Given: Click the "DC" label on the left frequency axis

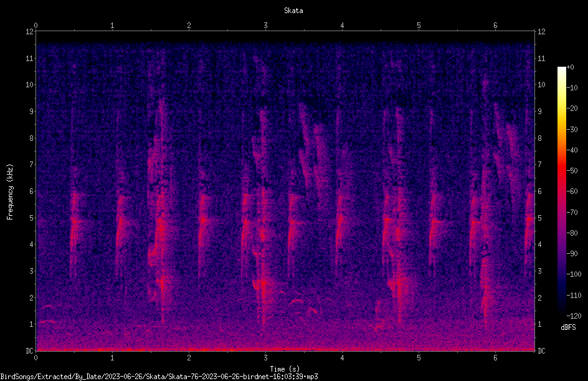Looking at the screenshot, I should (29, 351).
